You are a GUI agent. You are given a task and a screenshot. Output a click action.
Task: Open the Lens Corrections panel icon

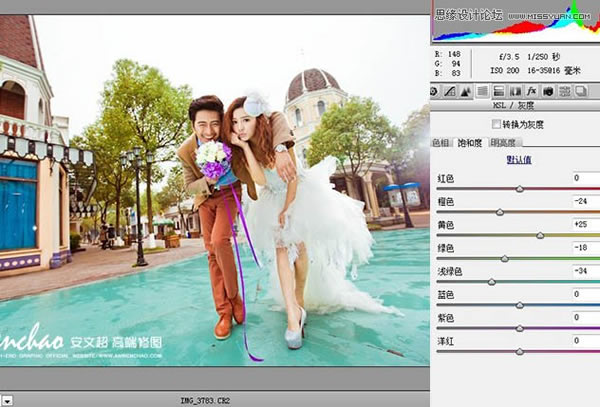click(514, 91)
